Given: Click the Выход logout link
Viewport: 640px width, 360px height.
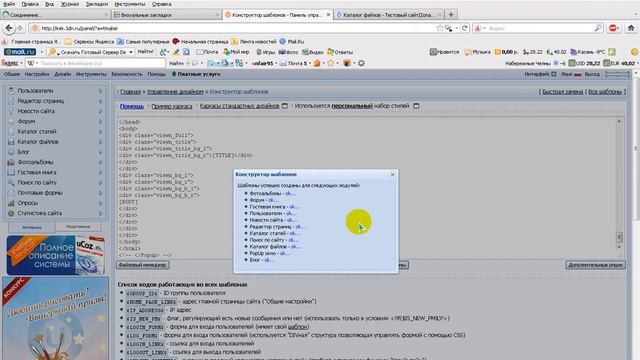Looking at the screenshot, I should pos(592,74).
